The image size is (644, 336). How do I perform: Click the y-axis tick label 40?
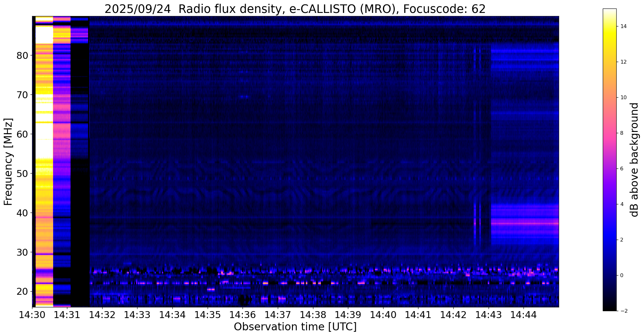22,213
